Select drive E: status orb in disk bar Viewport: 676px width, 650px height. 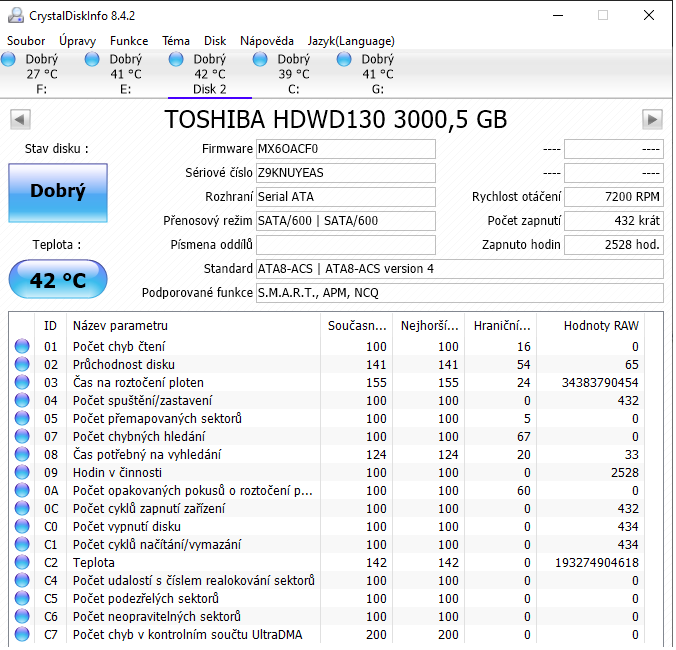[93, 60]
